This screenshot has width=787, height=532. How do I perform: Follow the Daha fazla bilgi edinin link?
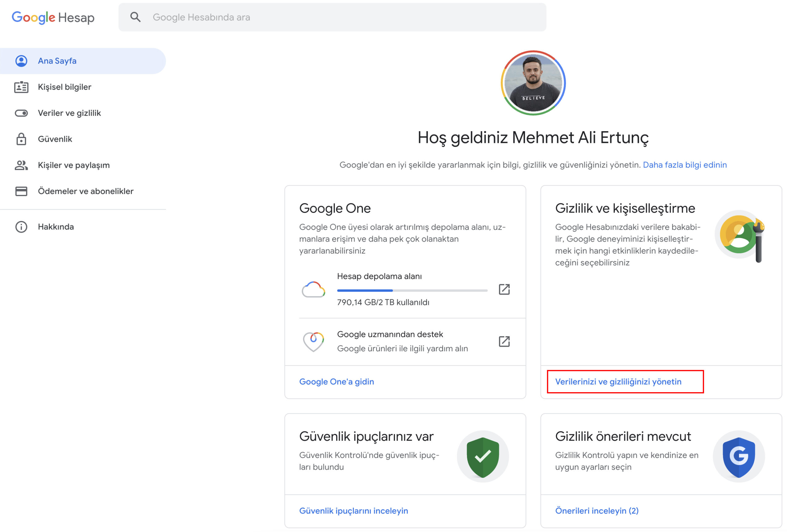point(685,165)
